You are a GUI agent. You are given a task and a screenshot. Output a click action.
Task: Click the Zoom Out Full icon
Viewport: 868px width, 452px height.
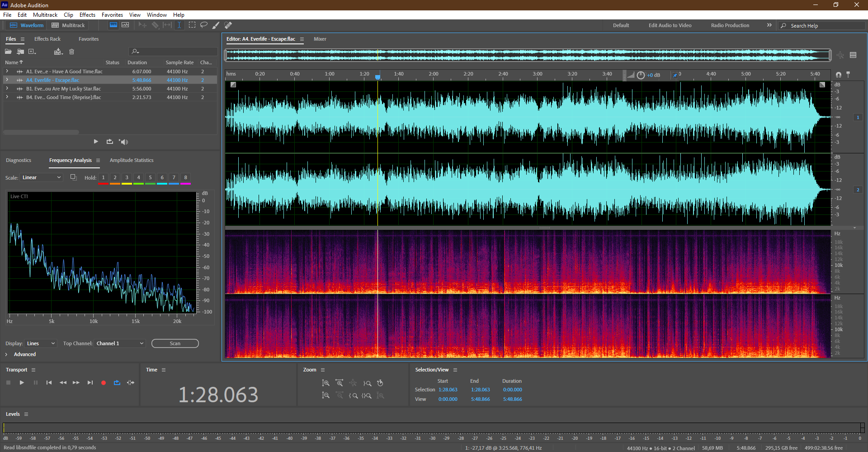click(x=353, y=383)
